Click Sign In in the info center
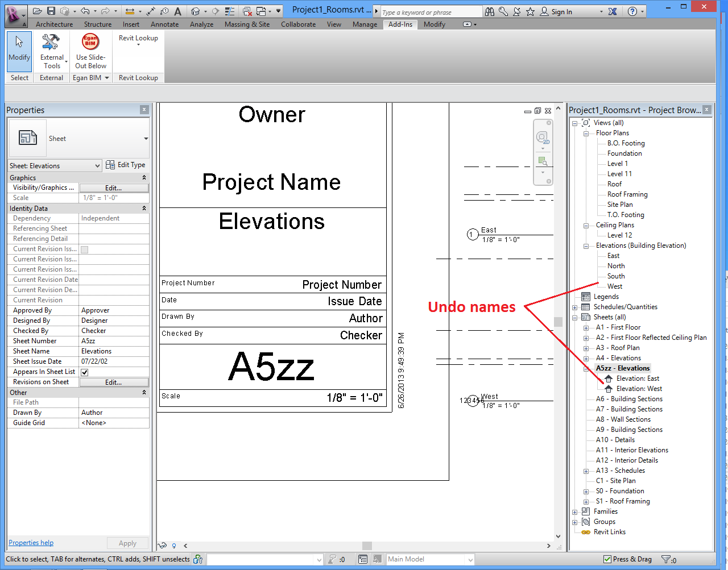728x570 pixels. click(562, 12)
